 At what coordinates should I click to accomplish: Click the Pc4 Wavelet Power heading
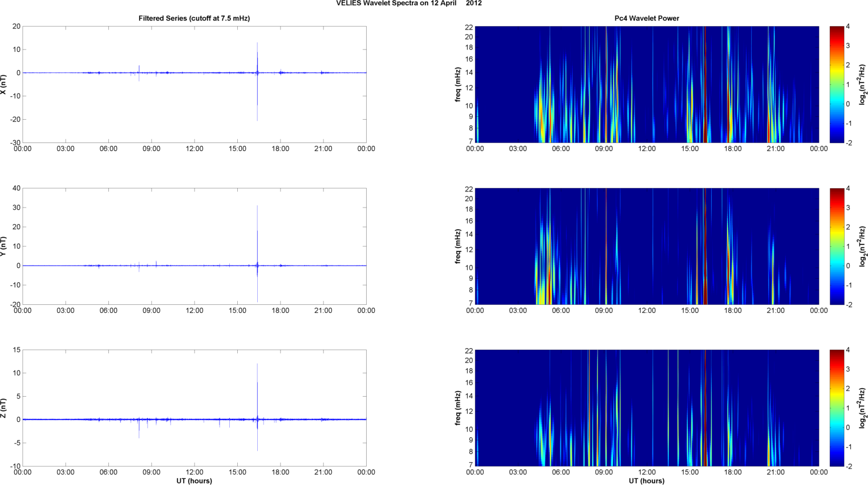pos(646,18)
